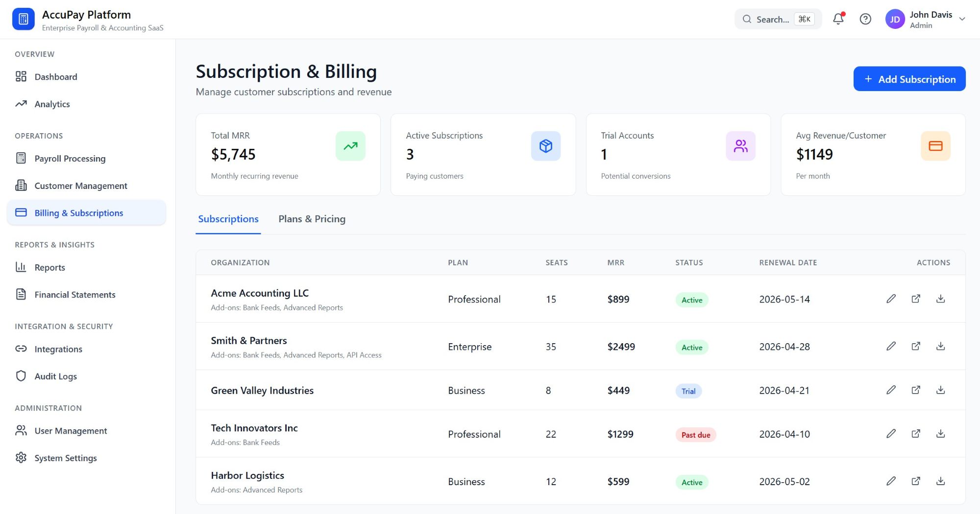Edit the Acme Accounting LLC subscription
Screen dimensions: 980x514
point(891,299)
